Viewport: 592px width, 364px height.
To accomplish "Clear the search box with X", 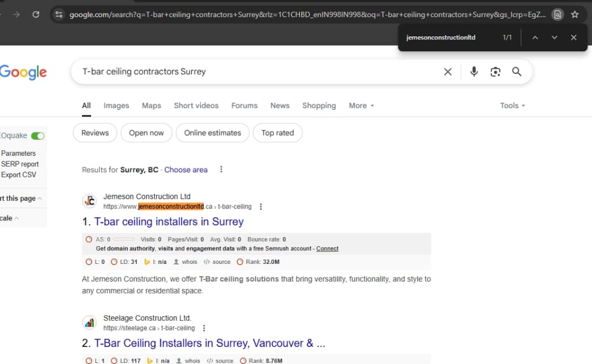I will pyautogui.click(x=448, y=72).
